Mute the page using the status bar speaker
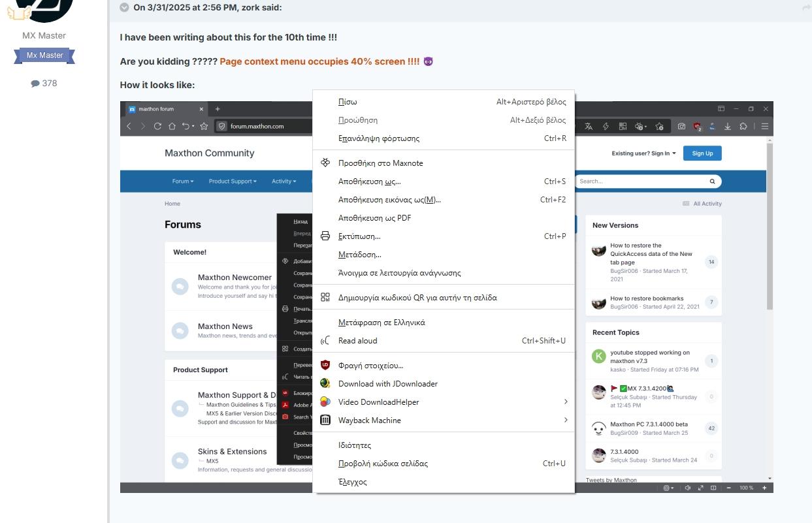The width and height of the screenshot is (812, 523). [x=688, y=488]
